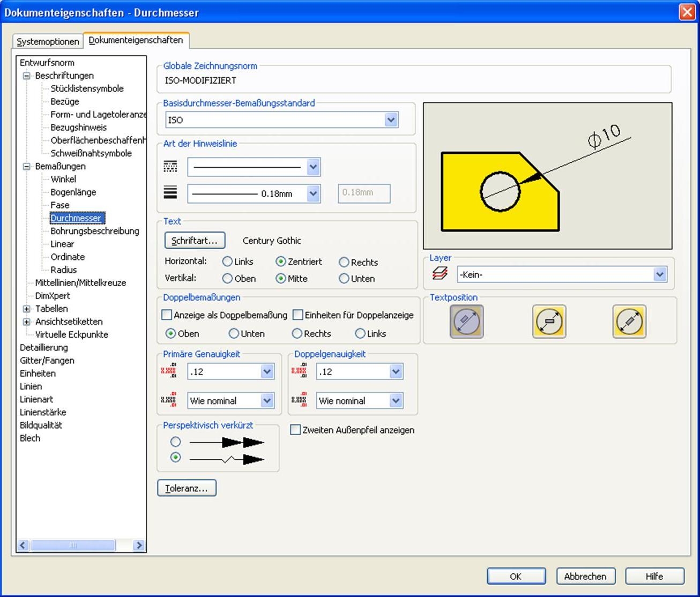The width and height of the screenshot is (700, 597).
Task: Click Abbrechen to cancel
Action: point(585,576)
